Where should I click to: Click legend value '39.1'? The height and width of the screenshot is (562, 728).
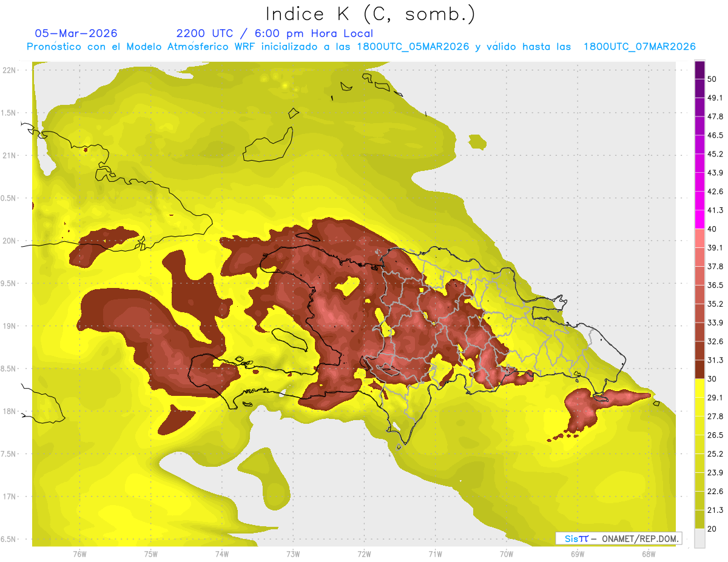pos(715,247)
